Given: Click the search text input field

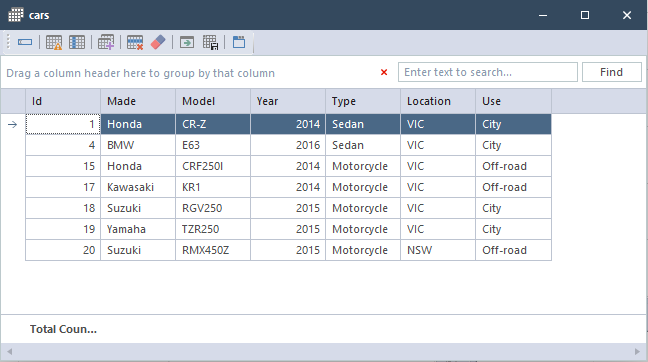Looking at the screenshot, I should [488, 72].
